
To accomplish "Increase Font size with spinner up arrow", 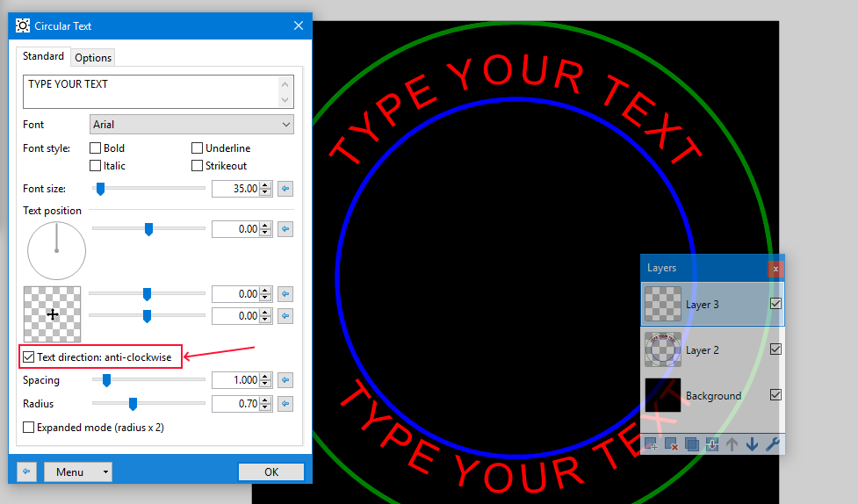I will point(266,185).
